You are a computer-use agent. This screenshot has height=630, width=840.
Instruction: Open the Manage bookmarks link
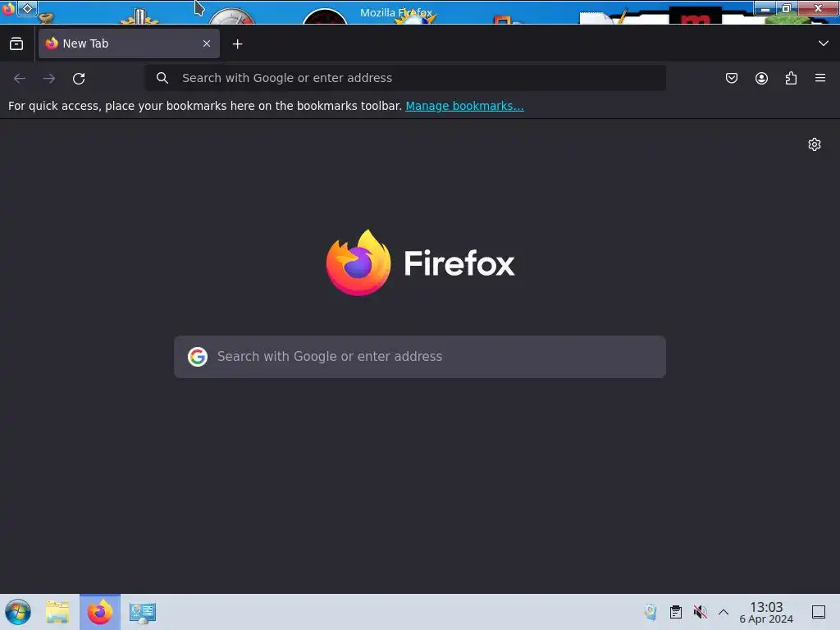pyautogui.click(x=464, y=106)
